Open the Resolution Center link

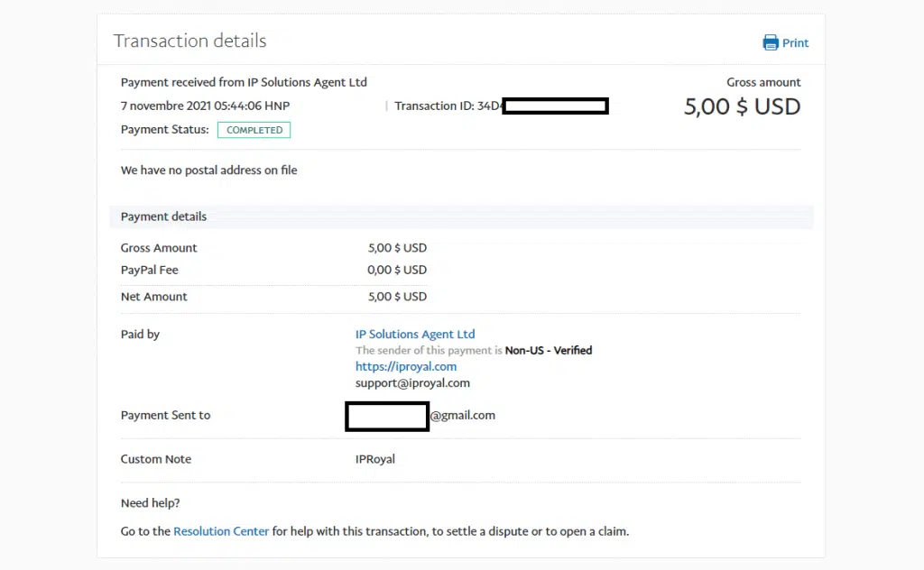coord(221,531)
